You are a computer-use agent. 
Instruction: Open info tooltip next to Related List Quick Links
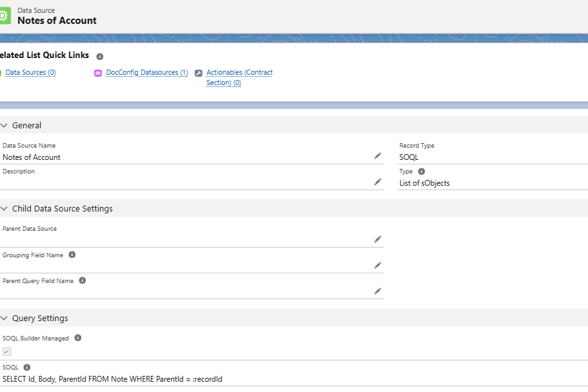100,57
